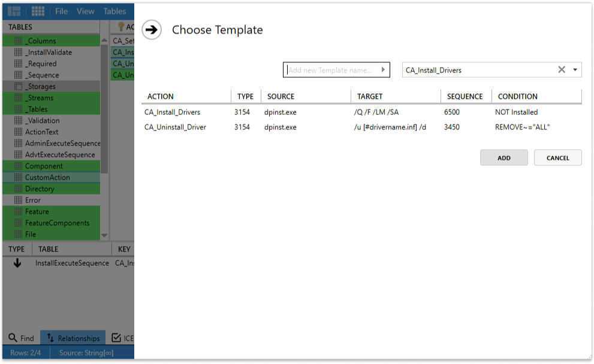Click the table icon beside AdvtExecuteSequence
594x364 pixels.
click(18, 154)
